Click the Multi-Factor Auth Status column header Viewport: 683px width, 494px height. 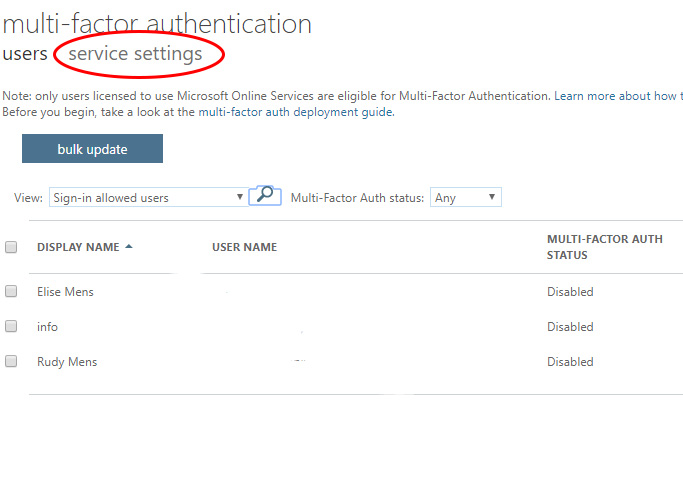[x=605, y=247]
